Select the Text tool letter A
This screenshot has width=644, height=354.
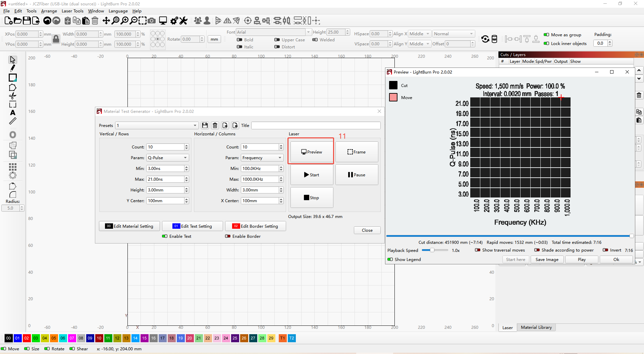tap(13, 113)
